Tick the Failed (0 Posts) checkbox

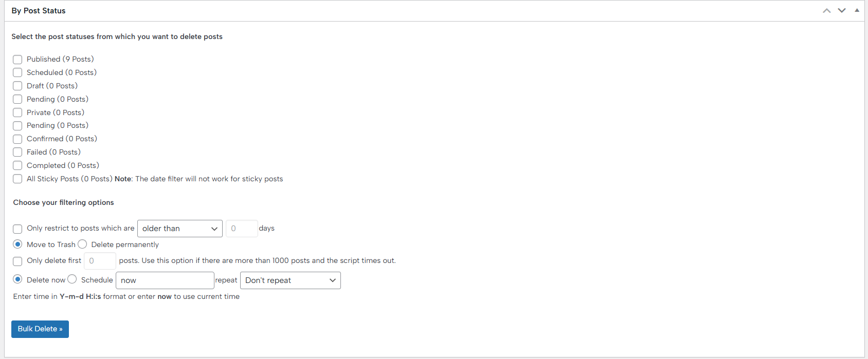point(17,153)
